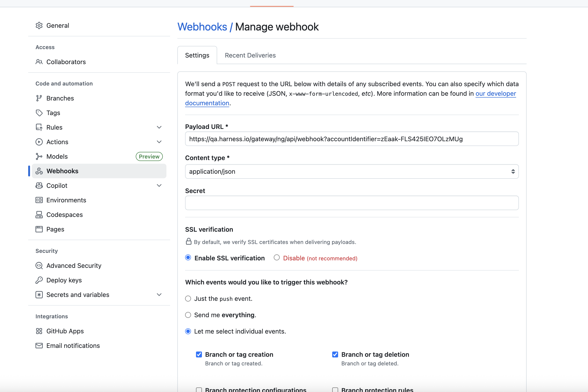Click the Branches icon in the sidebar
Viewport: 588px width, 392px height.
coord(39,98)
